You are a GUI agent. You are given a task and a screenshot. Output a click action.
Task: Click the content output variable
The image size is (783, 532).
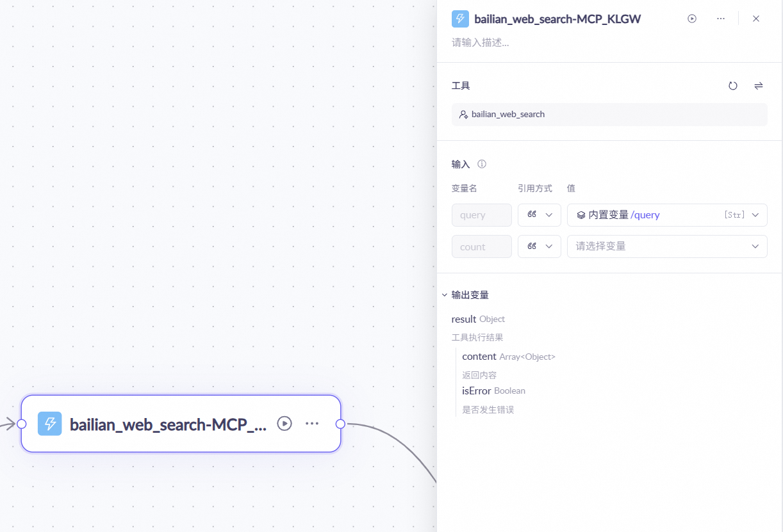pos(479,357)
